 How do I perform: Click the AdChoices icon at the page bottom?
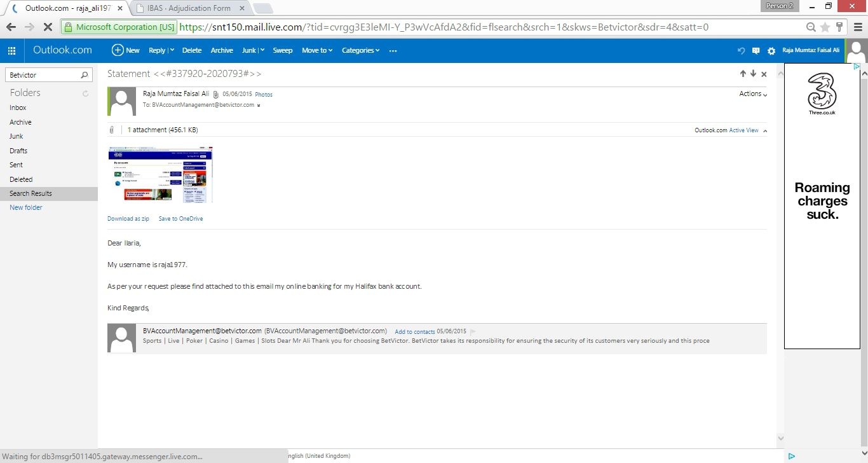click(792, 456)
